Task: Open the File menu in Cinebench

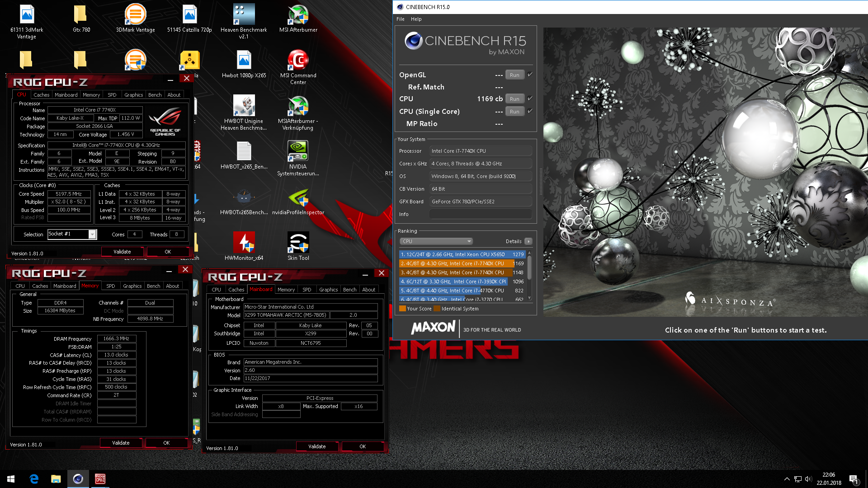Action: coord(401,19)
